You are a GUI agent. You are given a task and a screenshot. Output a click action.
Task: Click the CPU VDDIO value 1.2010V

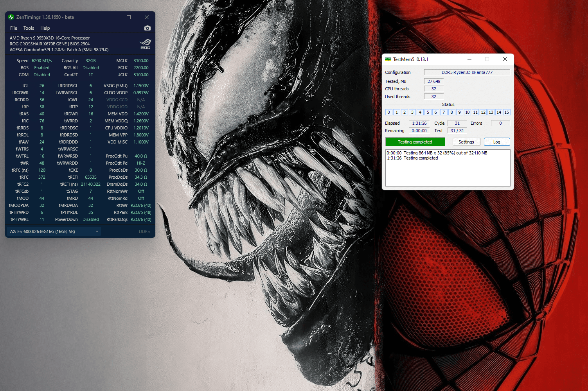(141, 128)
